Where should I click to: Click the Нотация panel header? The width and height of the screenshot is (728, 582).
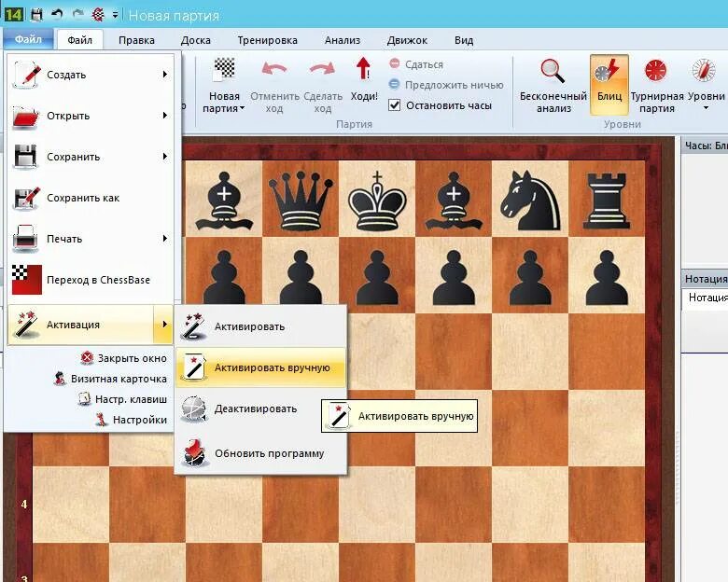pos(705,279)
